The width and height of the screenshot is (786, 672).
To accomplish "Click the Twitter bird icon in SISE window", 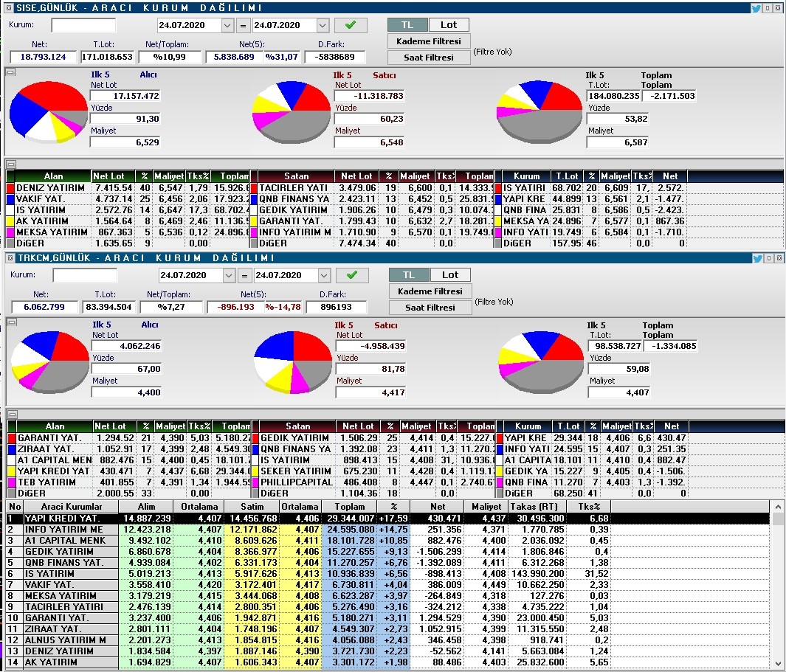I will pos(756,8).
